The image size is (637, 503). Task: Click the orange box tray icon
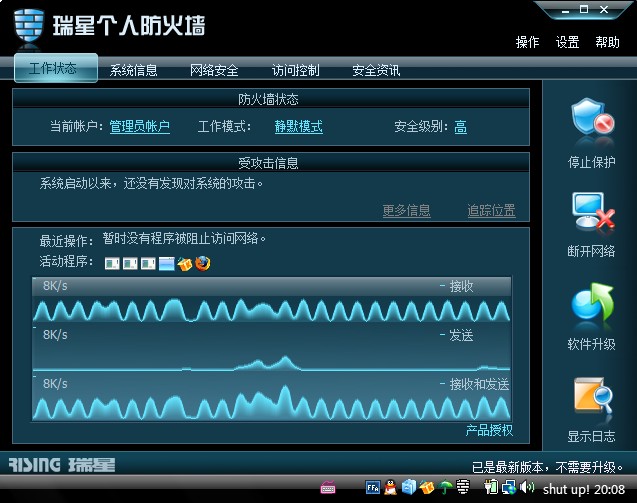click(x=427, y=487)
